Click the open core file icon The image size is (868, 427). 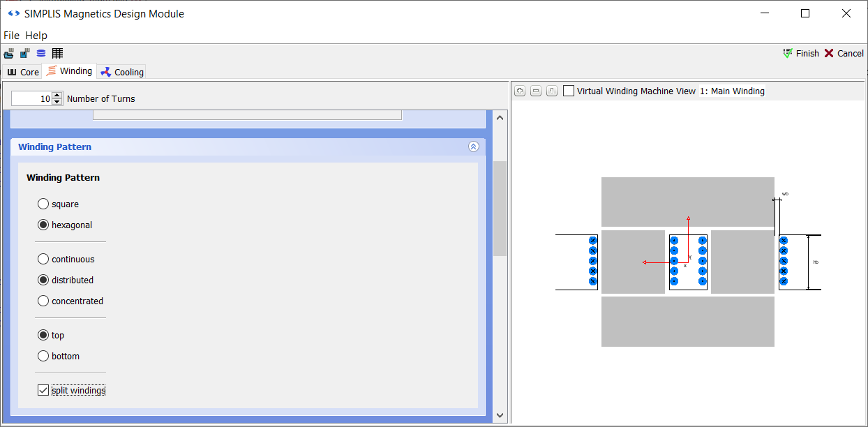(8, 54)
